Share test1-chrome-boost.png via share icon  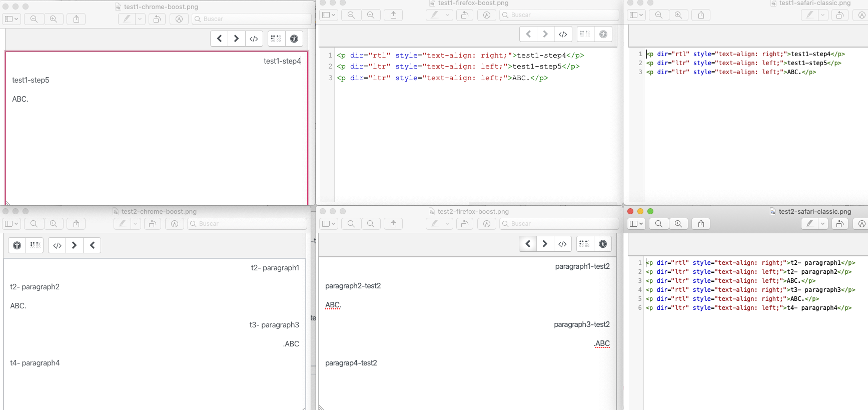tap(76, 19)
